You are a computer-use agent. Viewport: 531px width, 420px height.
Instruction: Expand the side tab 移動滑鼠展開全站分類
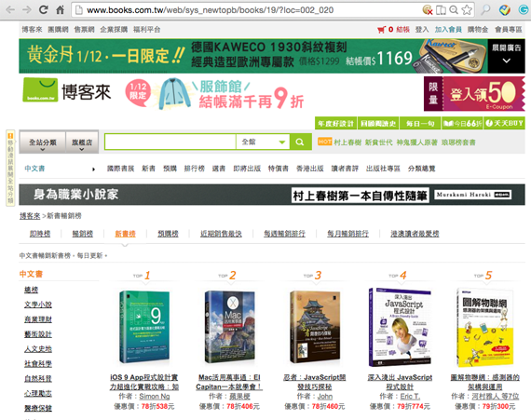(x=10, y=168)
